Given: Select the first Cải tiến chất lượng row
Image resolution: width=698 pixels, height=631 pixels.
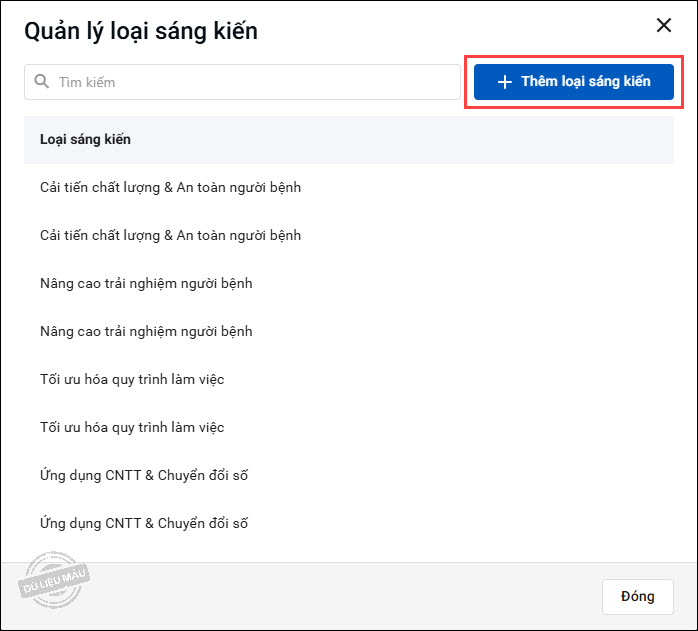Looking at the screenshot, I should 170,187.
